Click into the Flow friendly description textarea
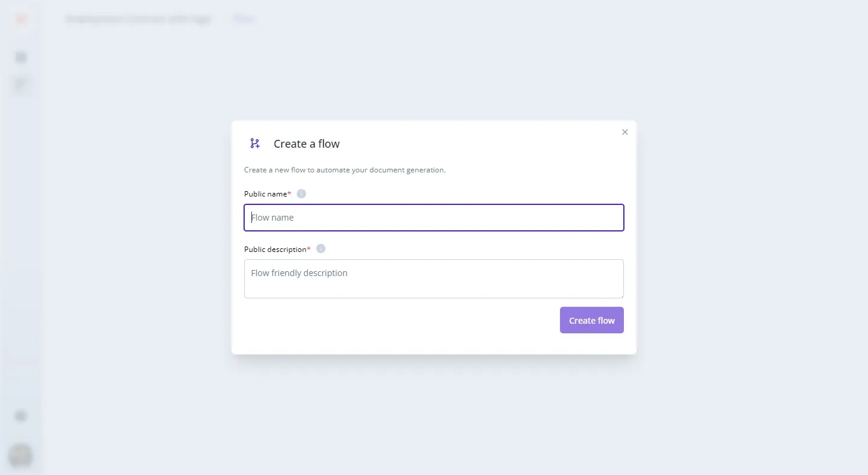The height and width of the screenshot is (475, 868). 433,278
